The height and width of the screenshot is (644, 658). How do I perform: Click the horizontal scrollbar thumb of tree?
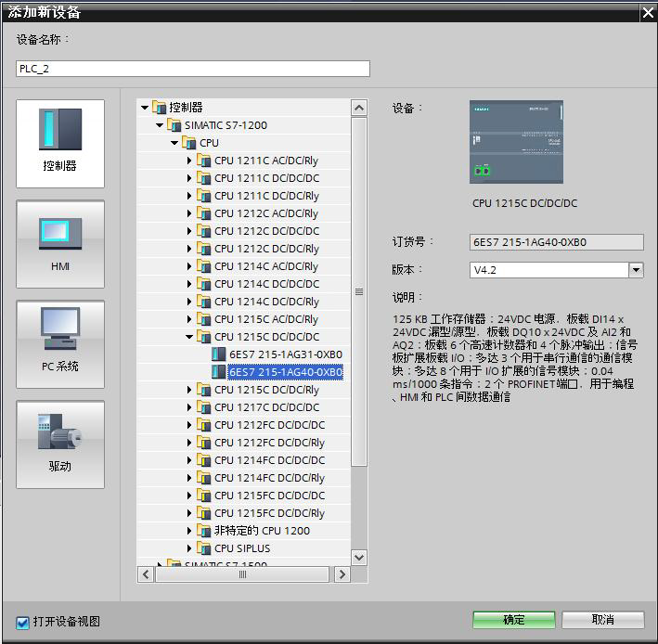(242, 574)
